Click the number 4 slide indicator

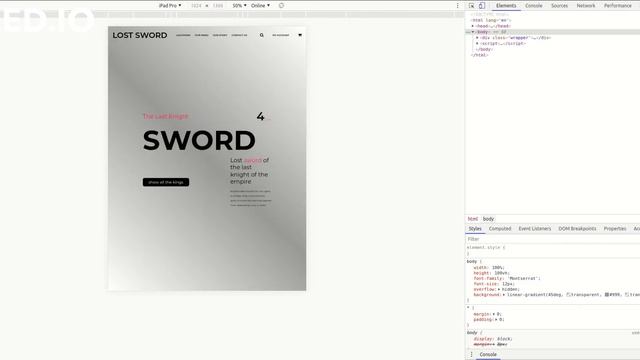point(260,117)
